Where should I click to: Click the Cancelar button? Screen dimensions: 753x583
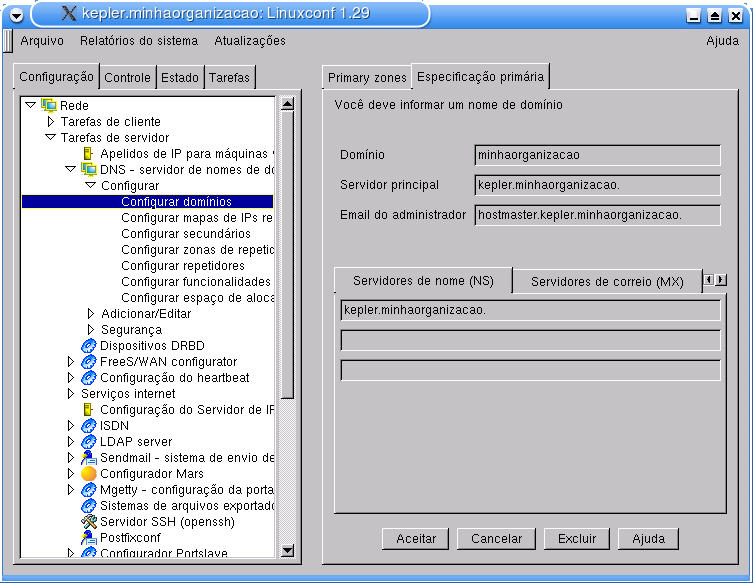click(x=496, y=539)
